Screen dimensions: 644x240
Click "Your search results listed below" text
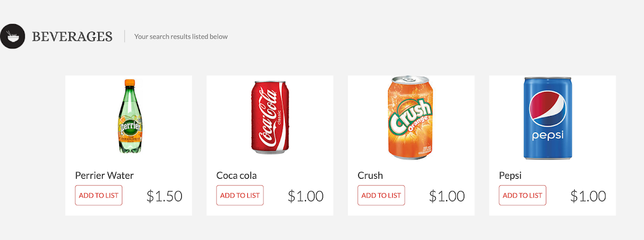click(x=181, y=37)
